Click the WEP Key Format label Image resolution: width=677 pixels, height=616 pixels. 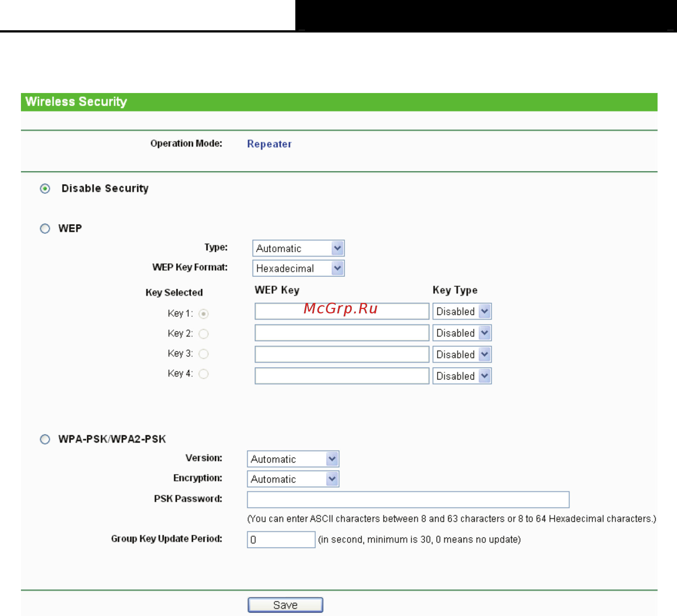pos(190,267)
